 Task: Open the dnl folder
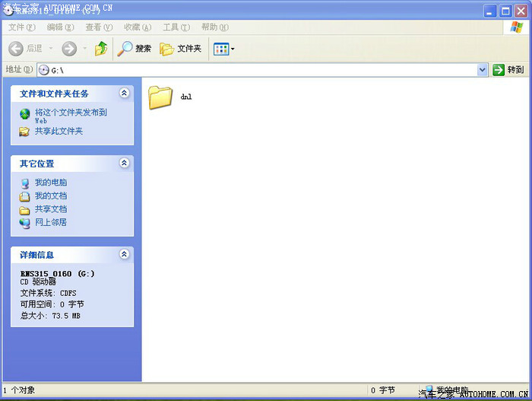pyautogui.click(x=160, y=97)
